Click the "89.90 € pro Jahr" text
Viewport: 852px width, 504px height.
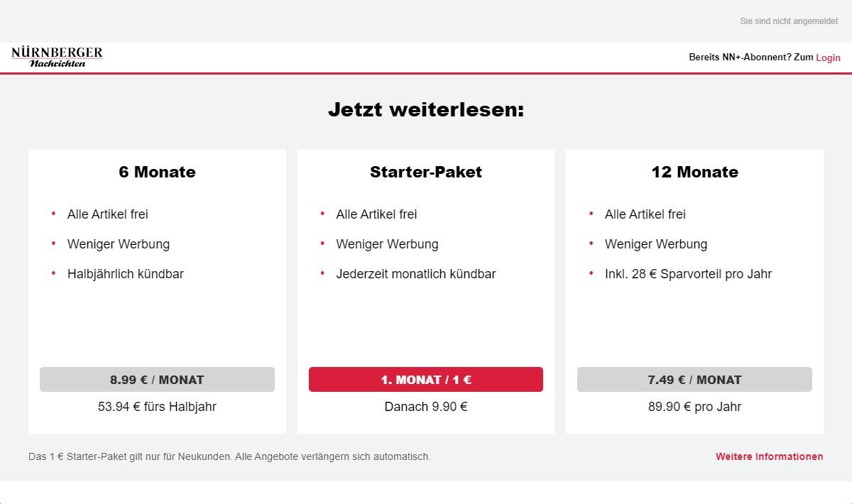pyautogui.click(x=694, y=407)
